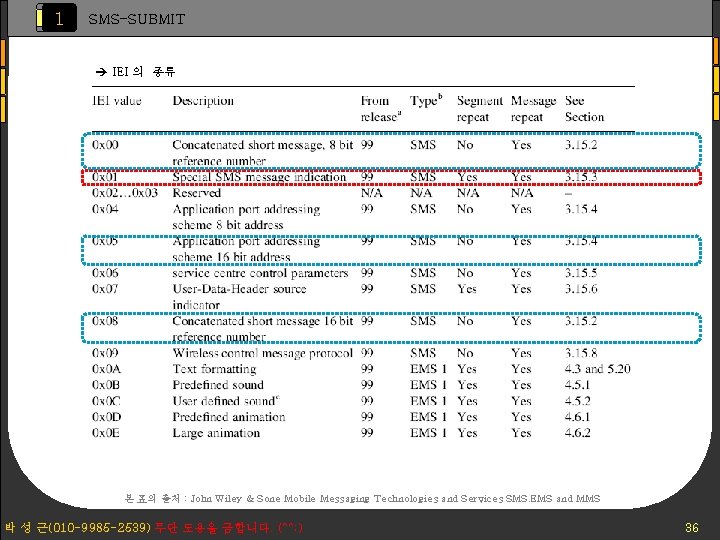Click "Concatenated short message, 8 bit reference number"

(x=263, y=152)
